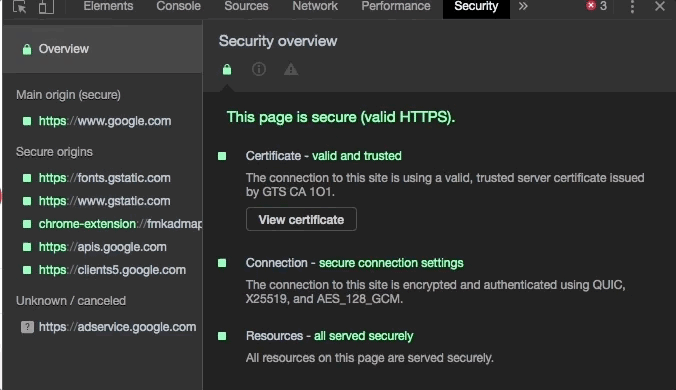Select the info circle filter icon

point(259,69)
